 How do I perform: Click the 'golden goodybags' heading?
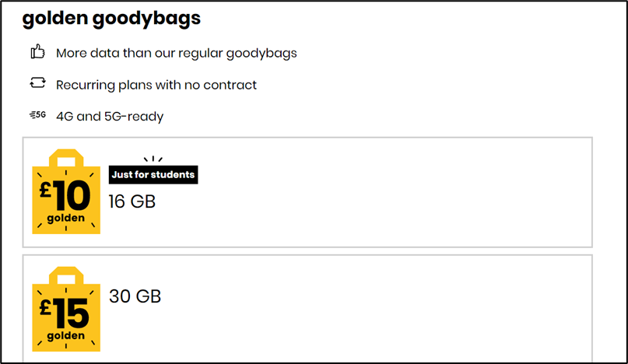click(x=111, y=19)
